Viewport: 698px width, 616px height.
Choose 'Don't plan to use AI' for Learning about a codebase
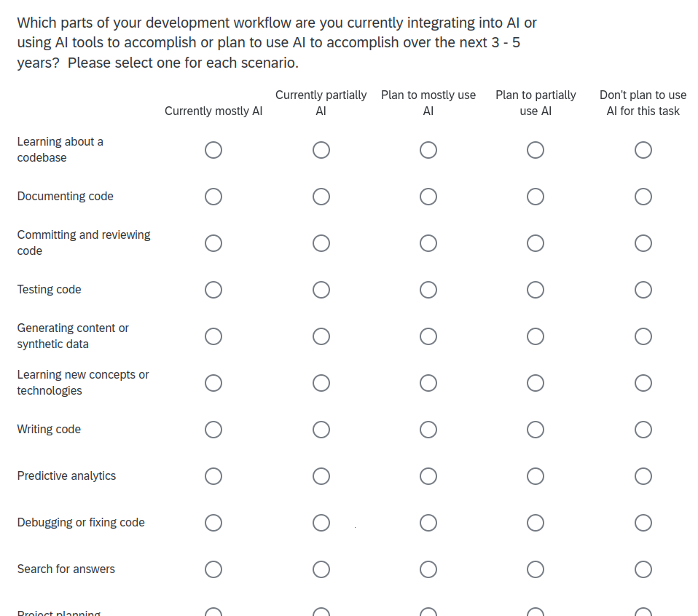coord(643,150)
